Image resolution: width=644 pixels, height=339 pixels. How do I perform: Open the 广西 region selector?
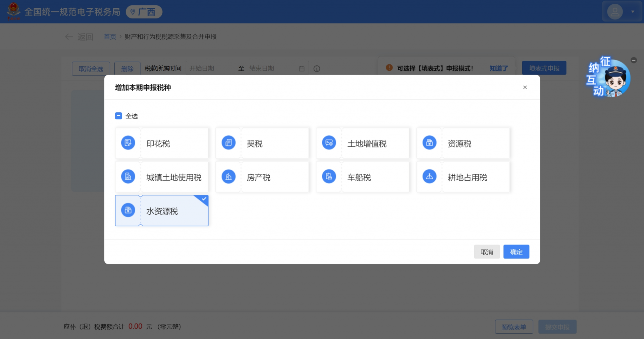[x=144, y=12]
